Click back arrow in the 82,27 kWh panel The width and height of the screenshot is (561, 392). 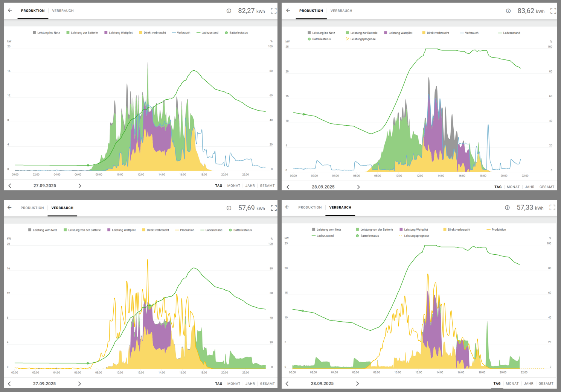(x=10, y=11)
